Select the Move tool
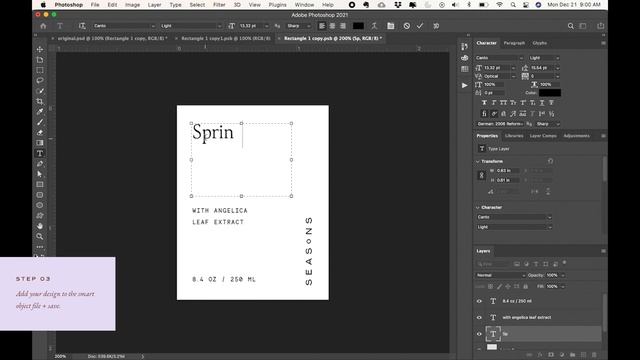The width and height of the screenshot is (640, 360). tap(40, 49)
